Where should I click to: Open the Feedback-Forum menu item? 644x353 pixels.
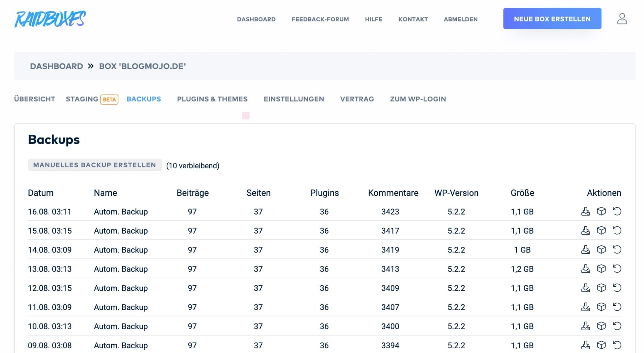pos(320,19)
